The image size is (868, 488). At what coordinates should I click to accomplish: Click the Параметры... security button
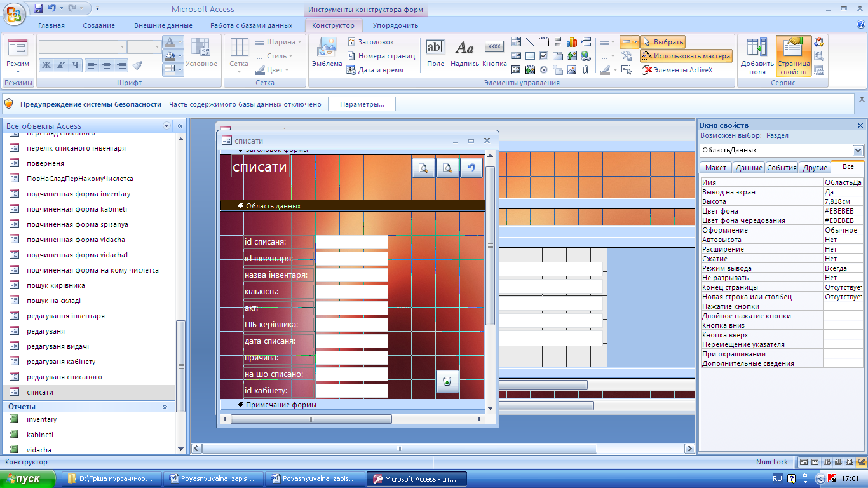point(362,104)
